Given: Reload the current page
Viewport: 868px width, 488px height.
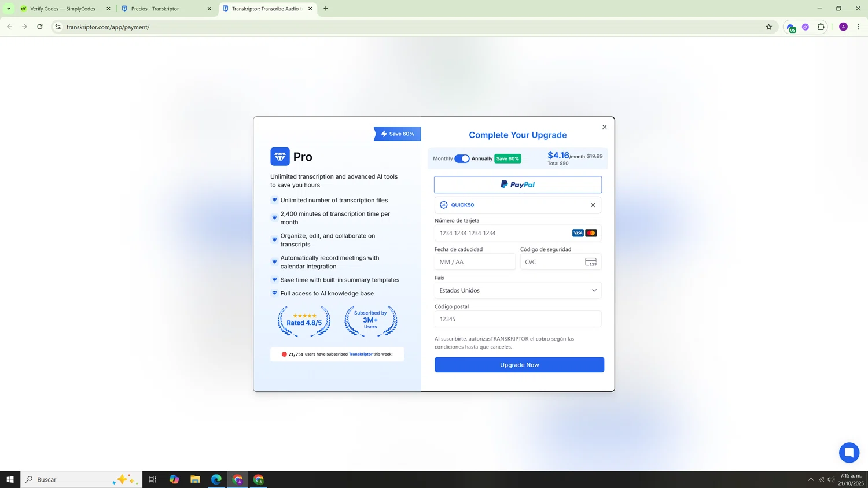Looking at the screenshot, I should pos(40,27).
